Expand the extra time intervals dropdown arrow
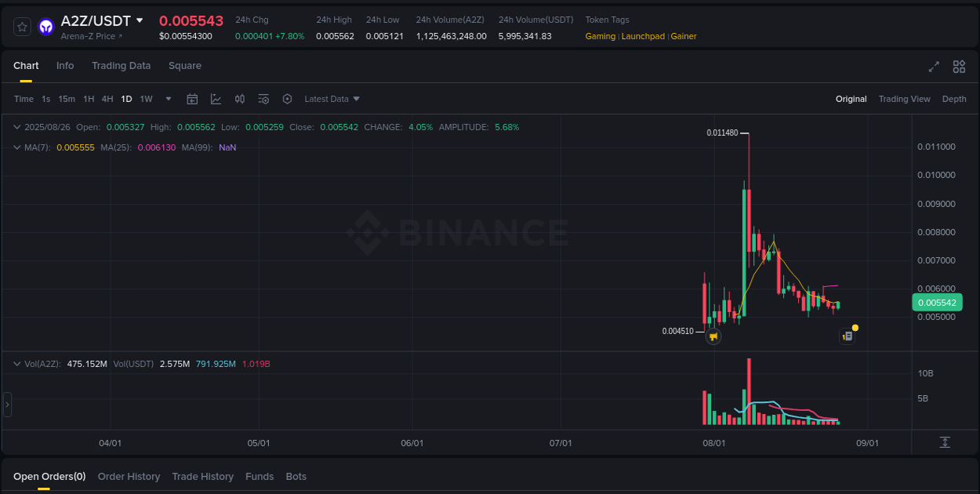 click(x=168, y=99)
